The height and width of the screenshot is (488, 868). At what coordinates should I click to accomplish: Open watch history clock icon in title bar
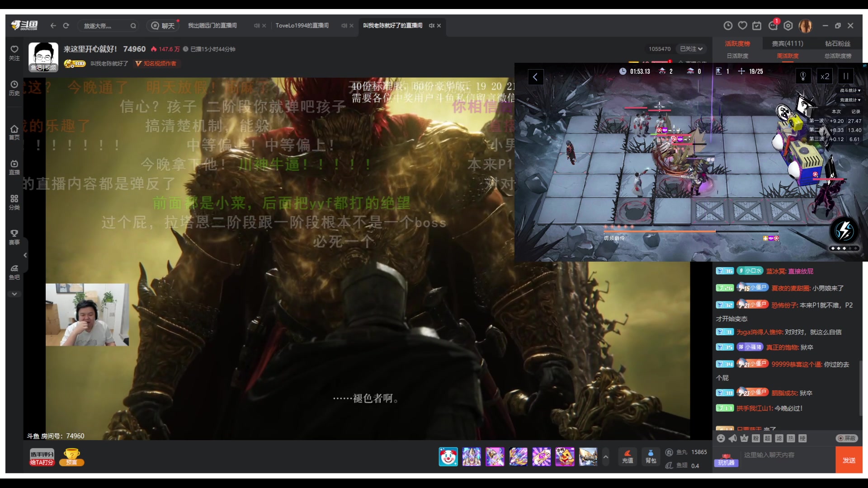pyautogui.click(x=728, y=26)
